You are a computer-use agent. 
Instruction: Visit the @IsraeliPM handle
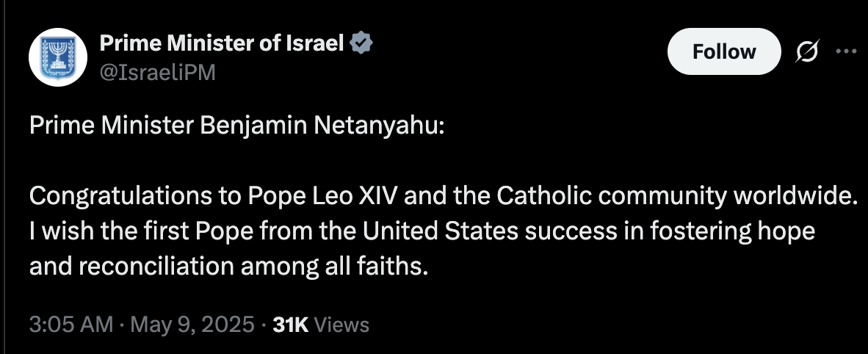pos(157,72)
